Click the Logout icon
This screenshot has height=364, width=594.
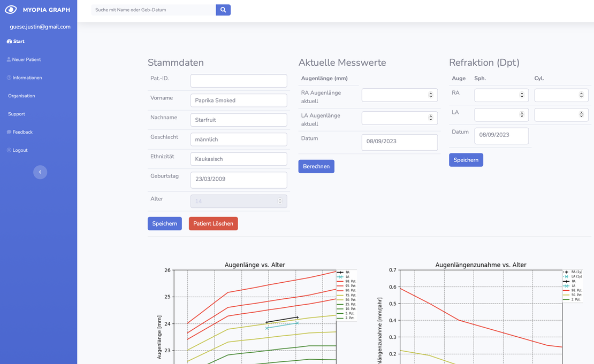click(8, 150)
